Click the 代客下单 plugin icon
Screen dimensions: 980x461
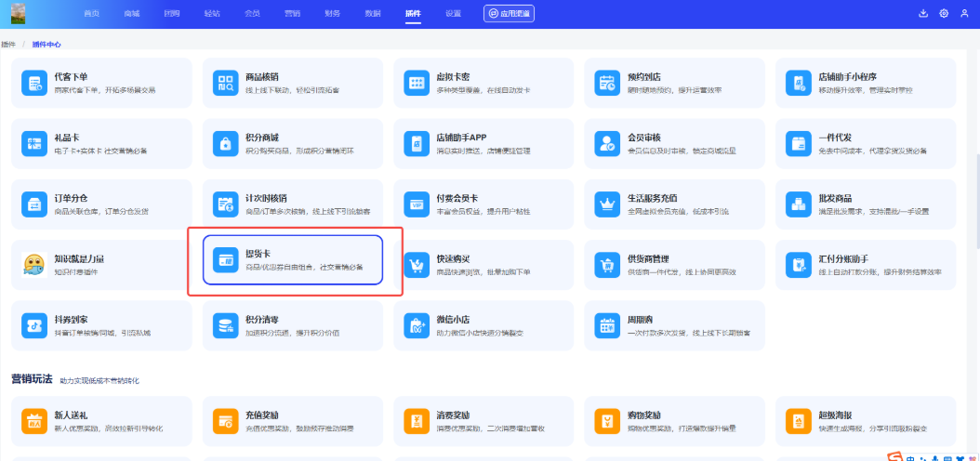pyautogui.click(x=34, y=83)
